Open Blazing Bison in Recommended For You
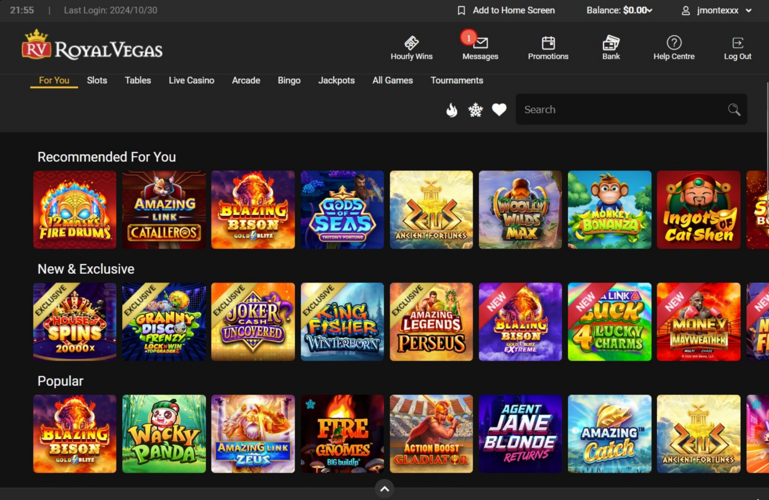Screen dimensions: 769x500 click(253, 210)
